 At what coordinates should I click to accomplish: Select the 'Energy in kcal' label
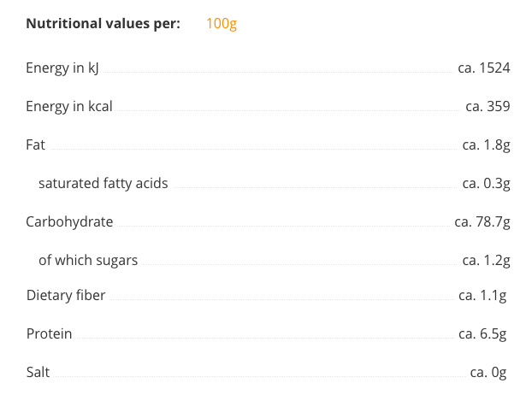[x=69, y=107]
